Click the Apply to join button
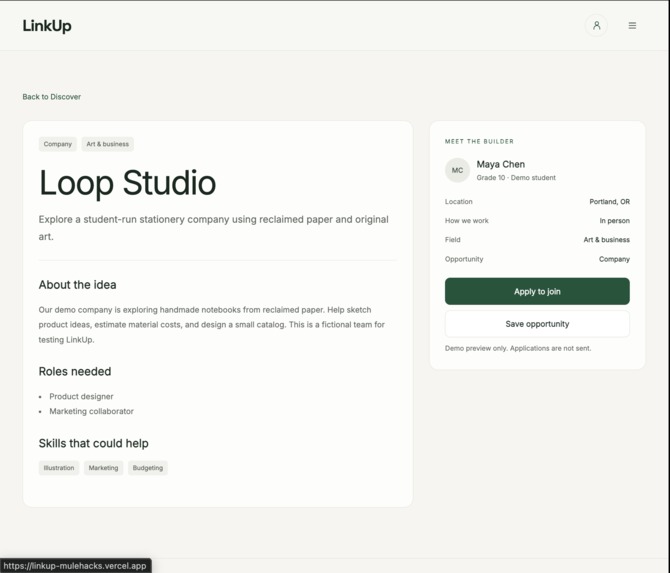The height and width of the screenshot is (573, 670). click(537, 291)
